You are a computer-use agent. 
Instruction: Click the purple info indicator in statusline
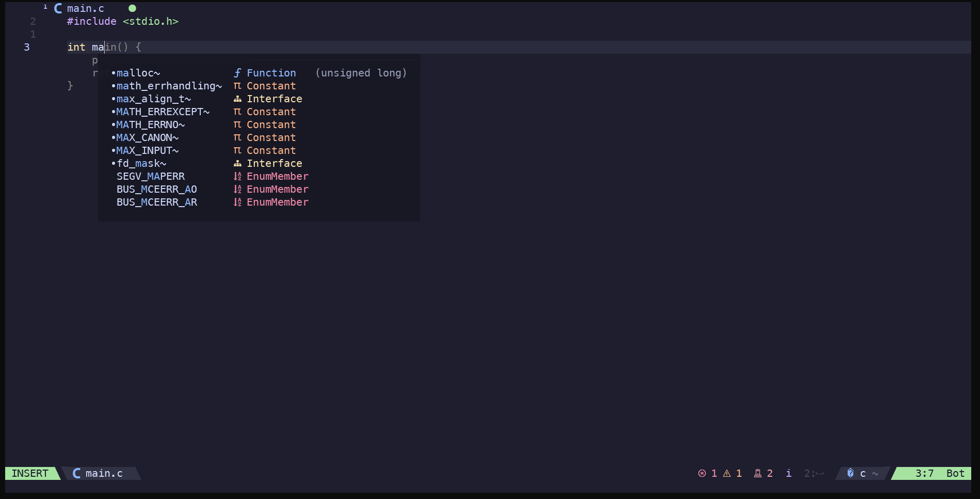pos(789,474)
